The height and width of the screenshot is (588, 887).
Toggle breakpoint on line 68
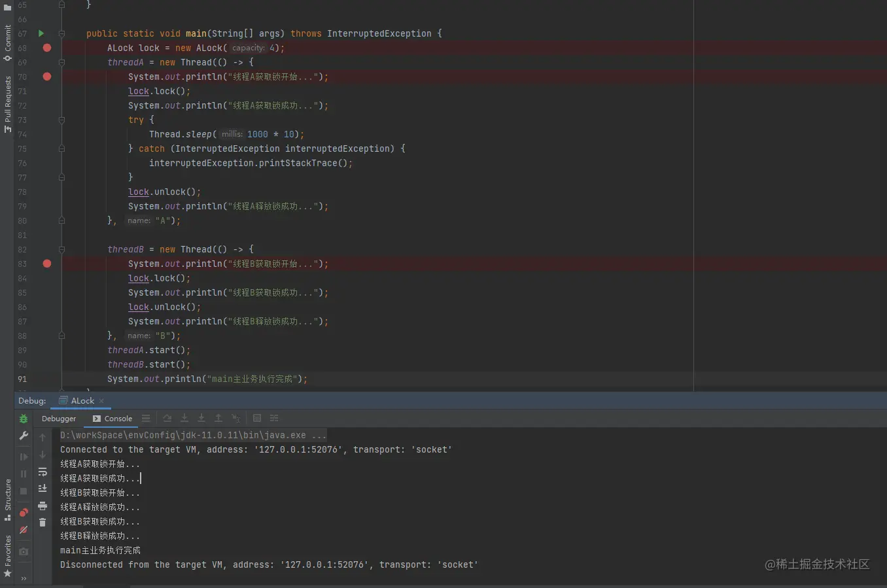pyautogui.click(x=47, y=48)
